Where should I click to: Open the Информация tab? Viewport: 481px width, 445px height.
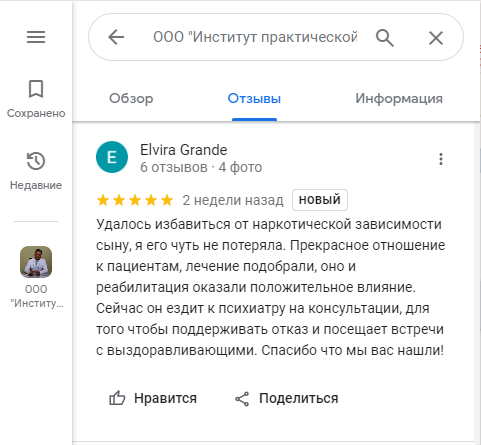tap(399, 99)
